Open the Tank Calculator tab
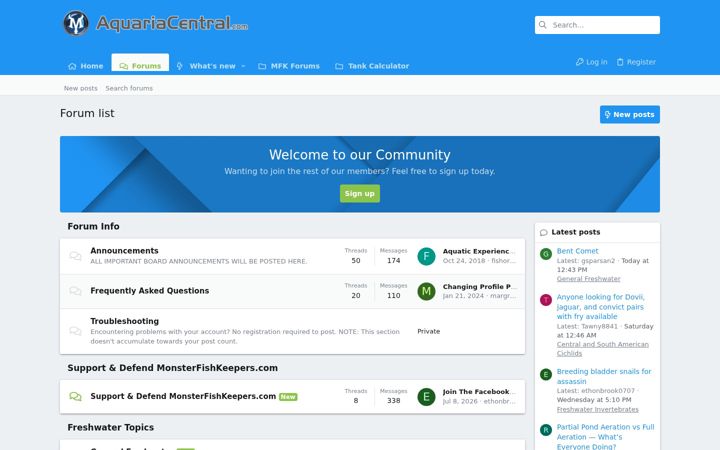The image size is (720, 450). click(x=372, y=66)
